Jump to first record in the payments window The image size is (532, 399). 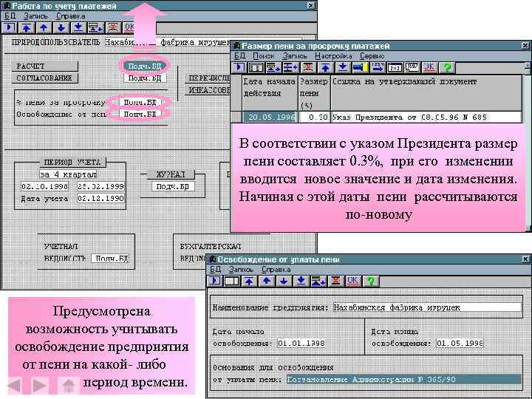tap(27, 28)
